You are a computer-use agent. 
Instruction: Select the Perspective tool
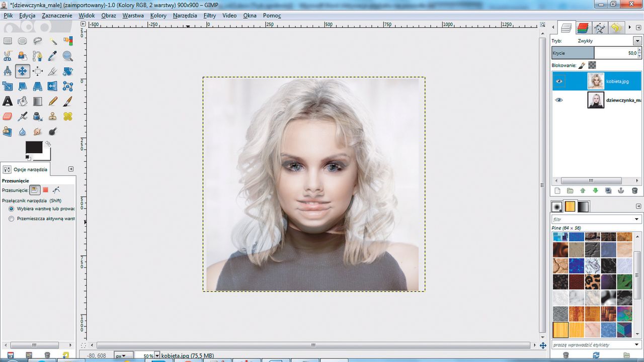pyautogui.click(x=38, y=86)
